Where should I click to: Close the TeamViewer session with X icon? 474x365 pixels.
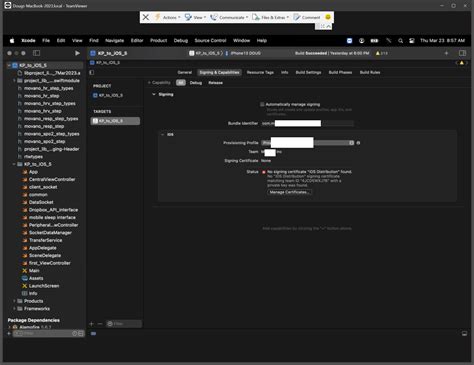(x=146, y=17)
